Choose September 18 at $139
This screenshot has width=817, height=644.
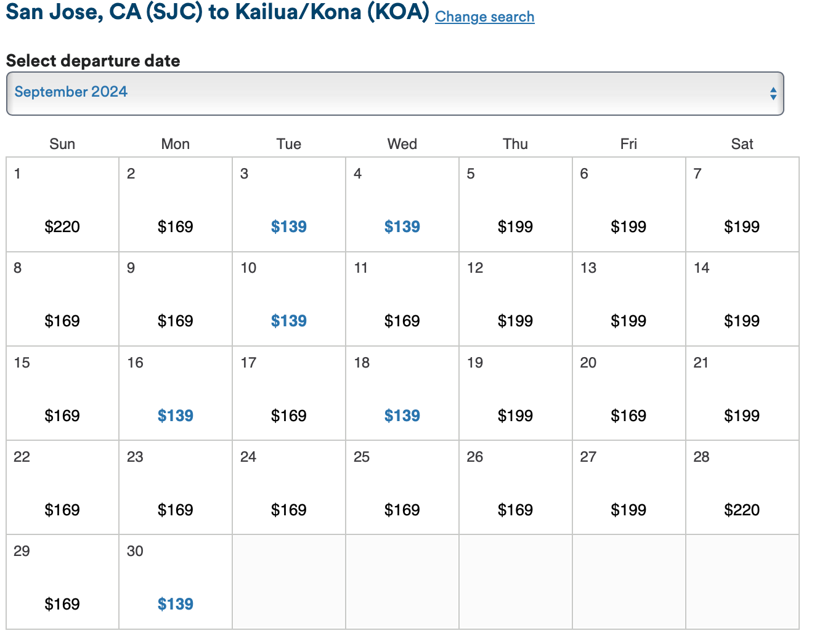(x=402, y=416)
